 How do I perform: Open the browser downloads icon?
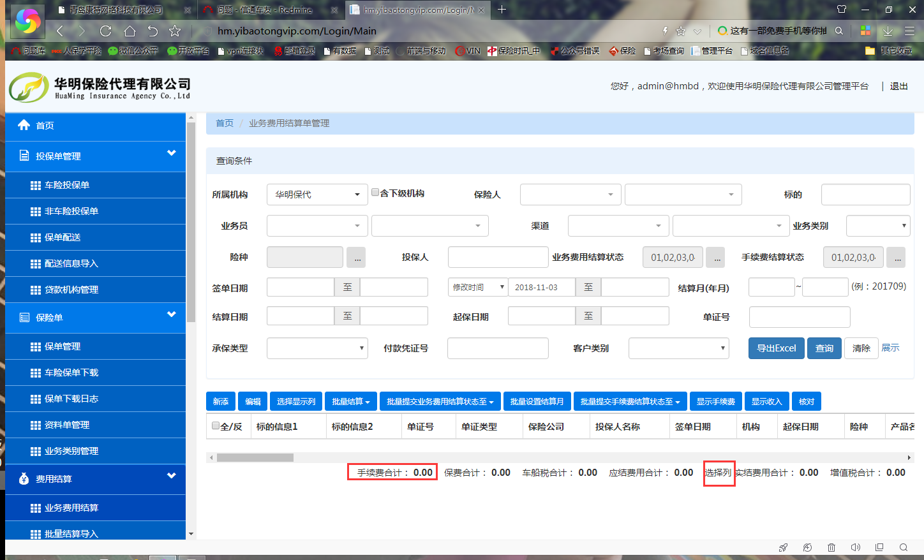888,31
